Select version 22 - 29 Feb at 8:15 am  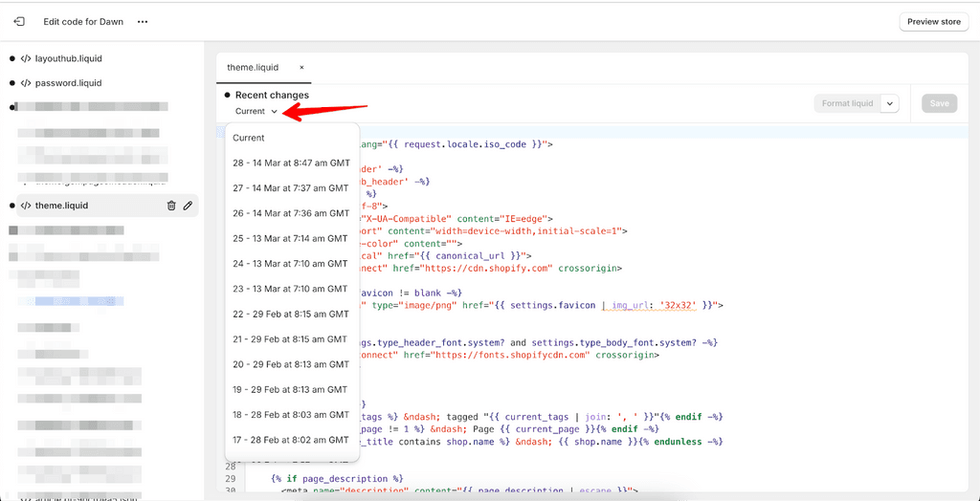(293, 314)
